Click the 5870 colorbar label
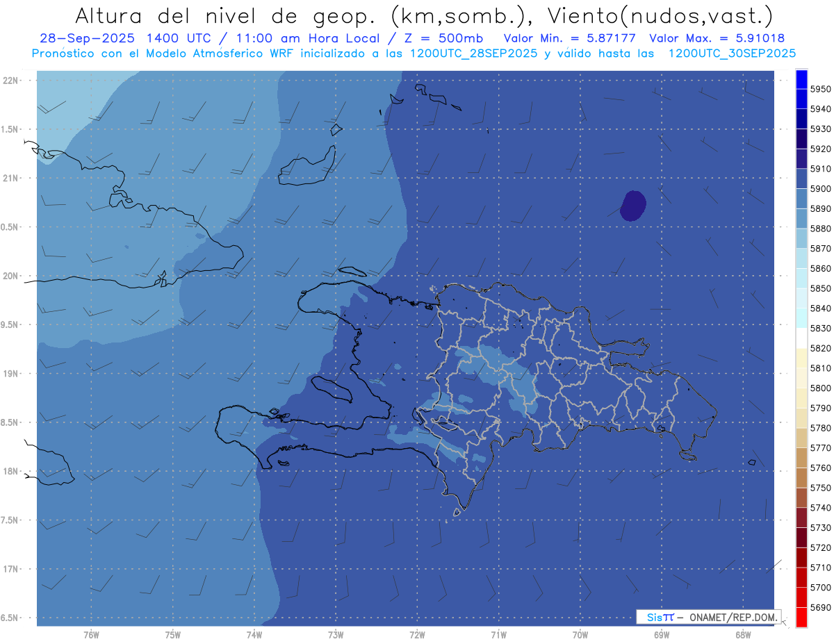834x644 pixels. pyautogui.click(x=820, y=249)
